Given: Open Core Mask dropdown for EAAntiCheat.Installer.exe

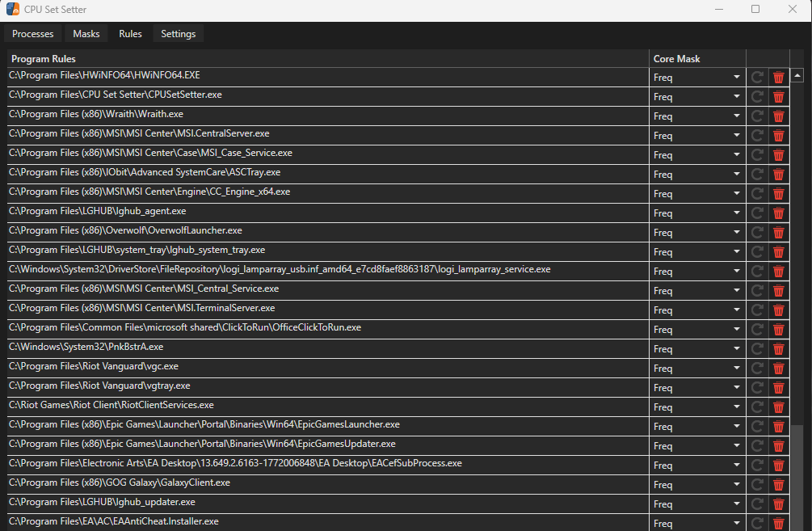Looking at the screenshot, I should tap(697, 523).
